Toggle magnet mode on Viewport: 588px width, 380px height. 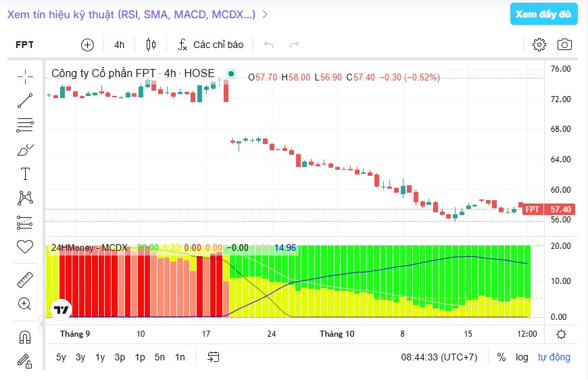coord(25,337)
